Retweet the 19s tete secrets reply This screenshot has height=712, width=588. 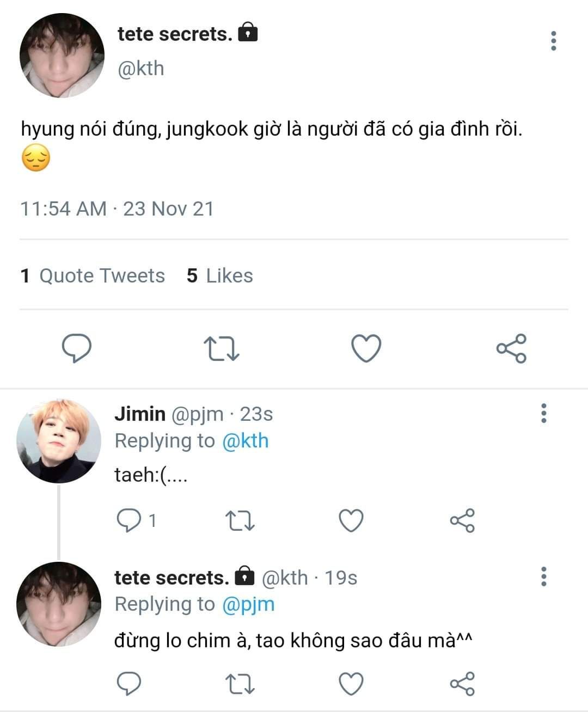[240, 684]
